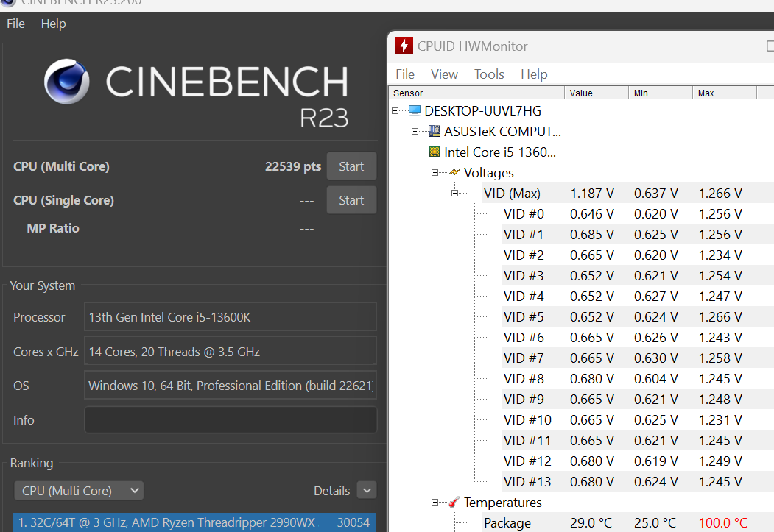Click the 22539 pts multi core score
774x532 pixels.
(292, 166)
